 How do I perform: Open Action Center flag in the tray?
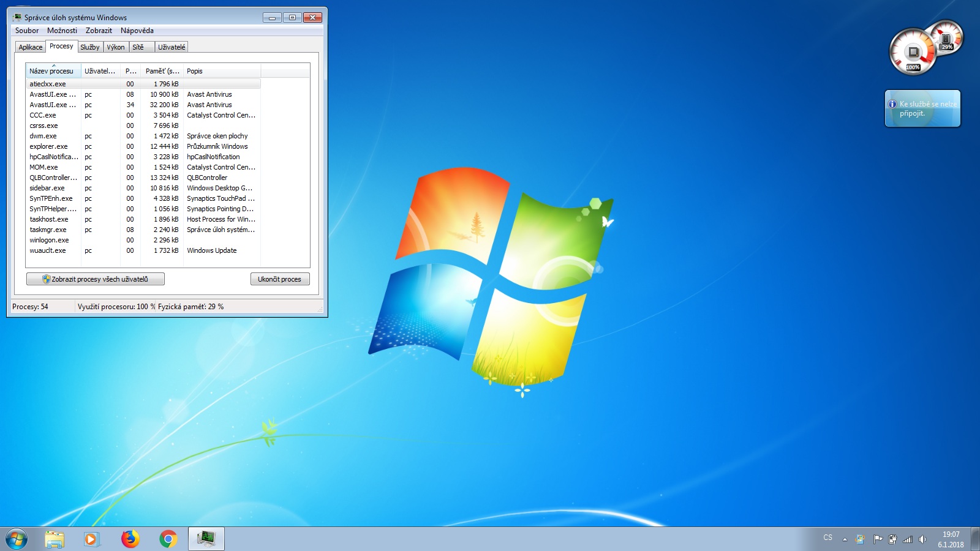[x=877, y=539]
